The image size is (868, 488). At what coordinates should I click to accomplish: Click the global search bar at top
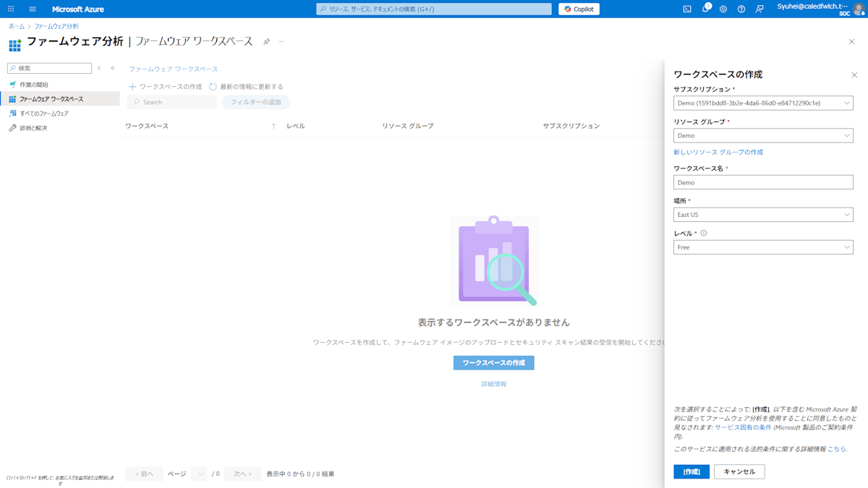(x=434, y=9)
